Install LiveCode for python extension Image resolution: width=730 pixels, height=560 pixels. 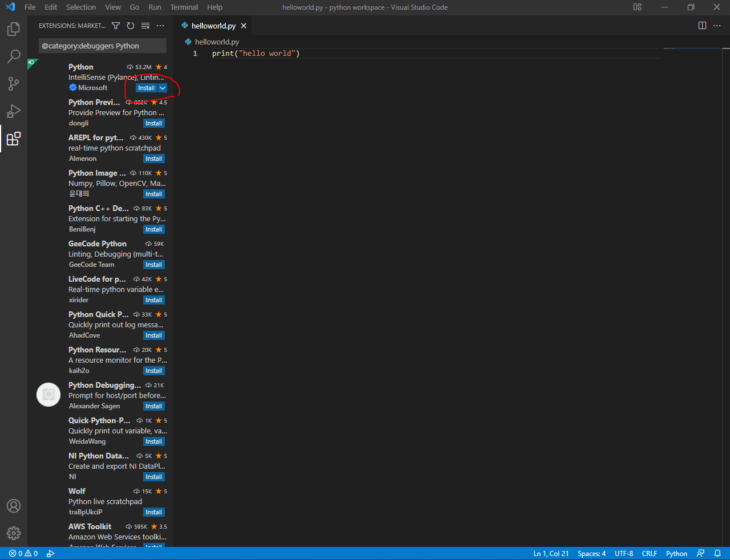pyautogui.click(x=154, y=300)
